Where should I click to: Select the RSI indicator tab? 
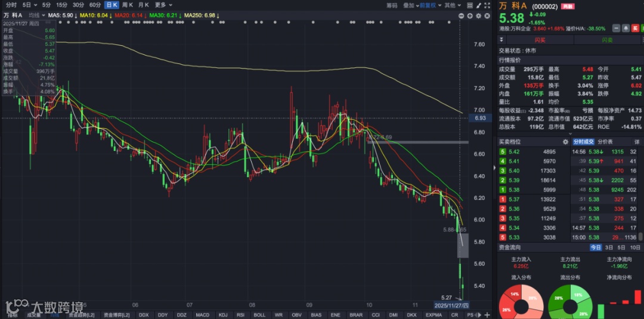coord(241,315)
